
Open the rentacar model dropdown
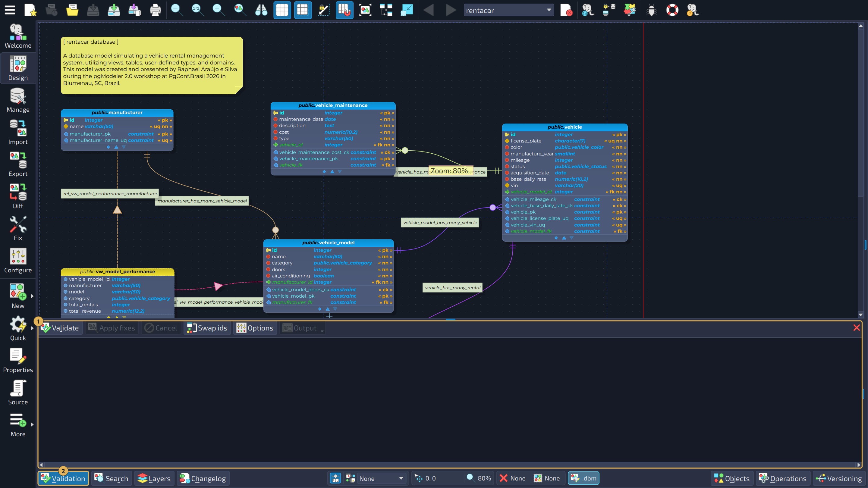pyautogui.click(x=508, y=11)
